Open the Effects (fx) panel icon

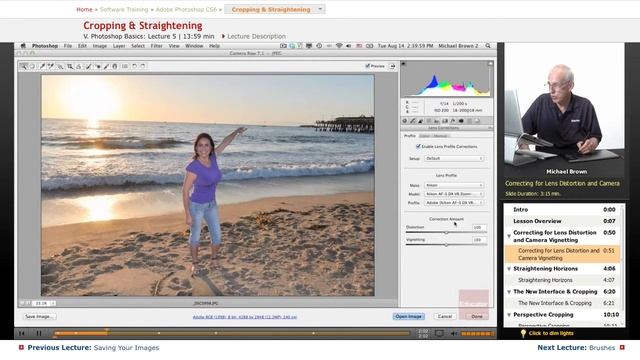pos(453,121)
